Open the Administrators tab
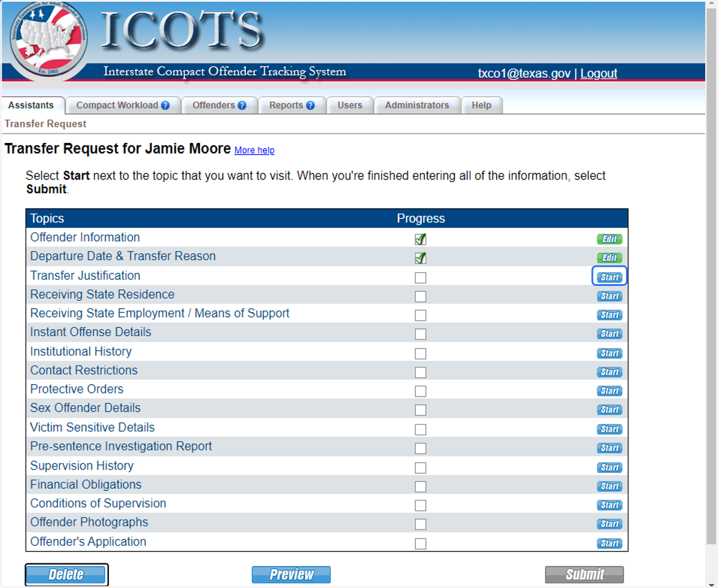This screenshot has width=718, height=588. click(417, 105)
